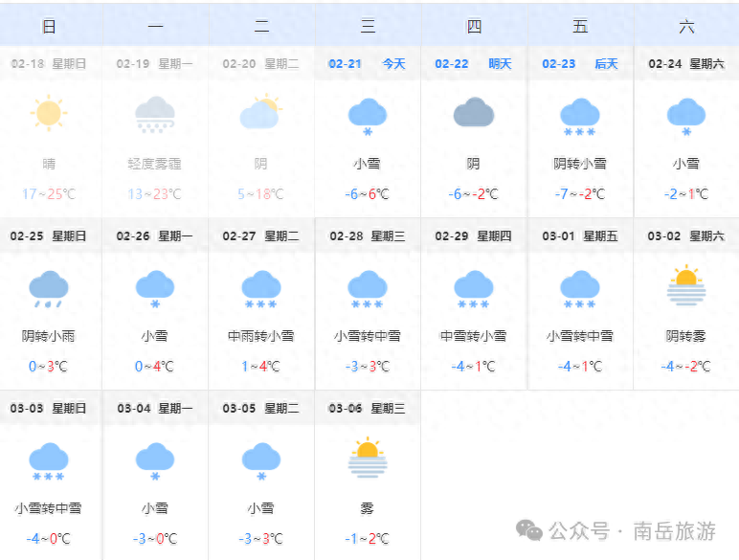
Task: Click the light snow icon for 03-05
Action: tap(261, 461)
